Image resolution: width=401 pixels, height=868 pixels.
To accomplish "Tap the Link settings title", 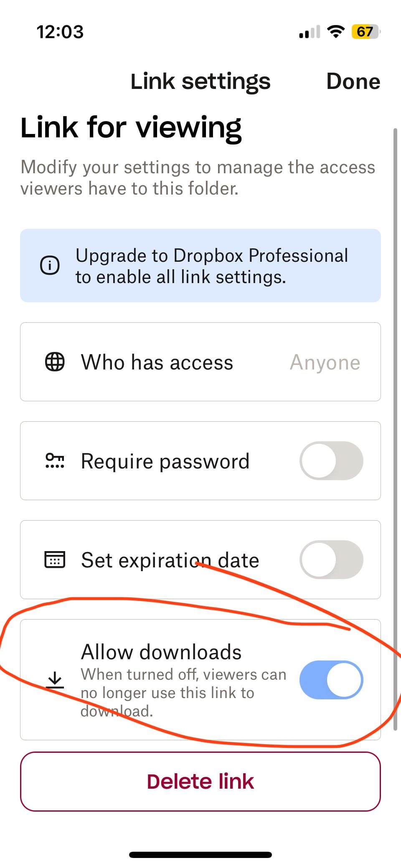I will [200, 81].
